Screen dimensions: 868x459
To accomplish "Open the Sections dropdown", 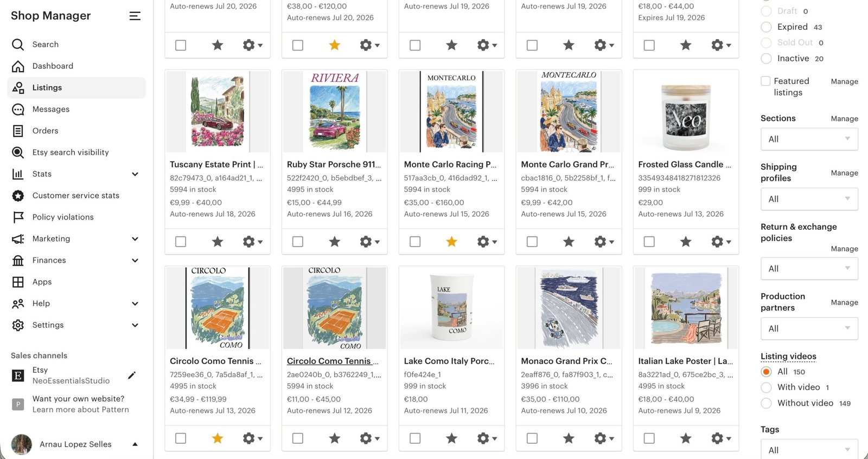I will [x=809, y=139].
